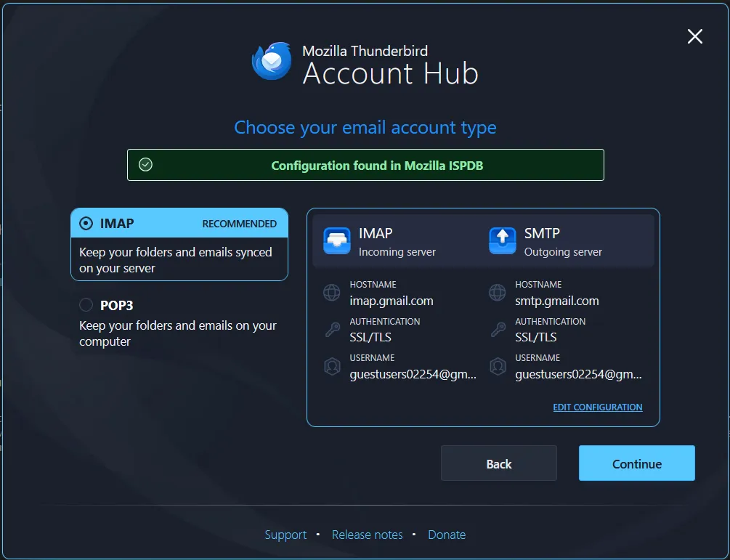Click the key icon for SMTP authentication

pyautogui.click(x=498, y=330)
